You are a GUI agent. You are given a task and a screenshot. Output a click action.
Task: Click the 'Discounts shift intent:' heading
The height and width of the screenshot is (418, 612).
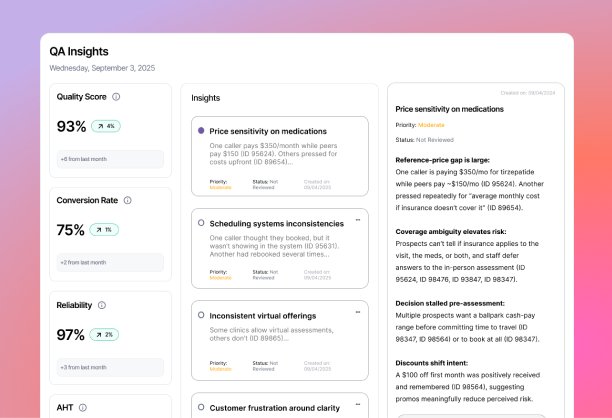click(432, 363)
